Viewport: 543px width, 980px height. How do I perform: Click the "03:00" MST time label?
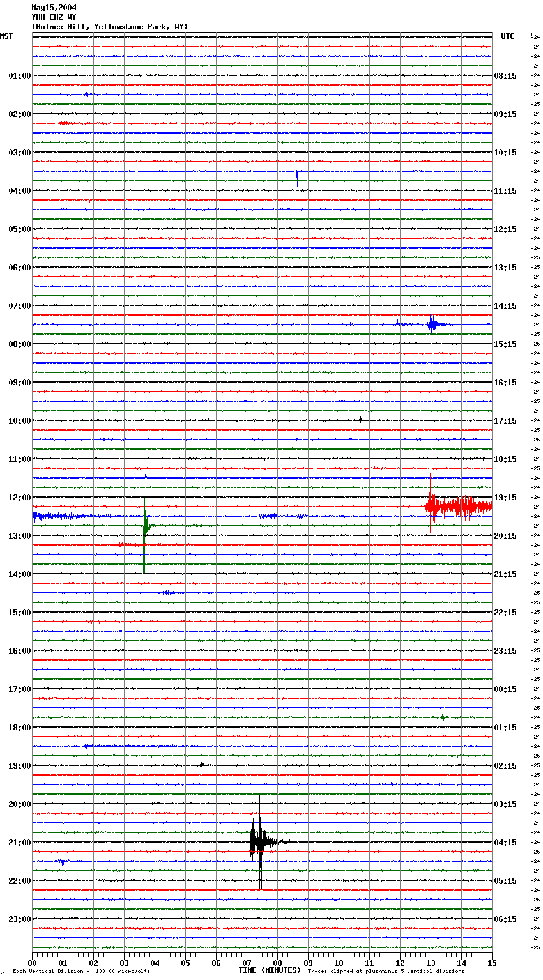click(x=20, y=153)
